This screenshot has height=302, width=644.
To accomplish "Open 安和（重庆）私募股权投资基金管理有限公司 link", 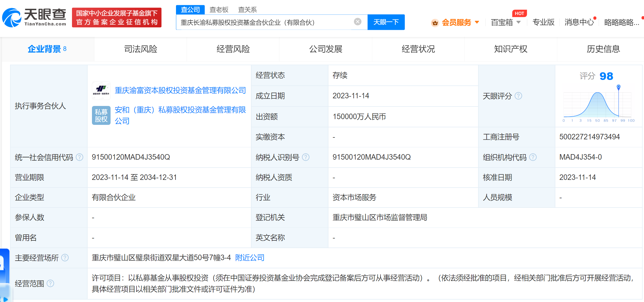I will pyautogui.click(x=180, y=115).
